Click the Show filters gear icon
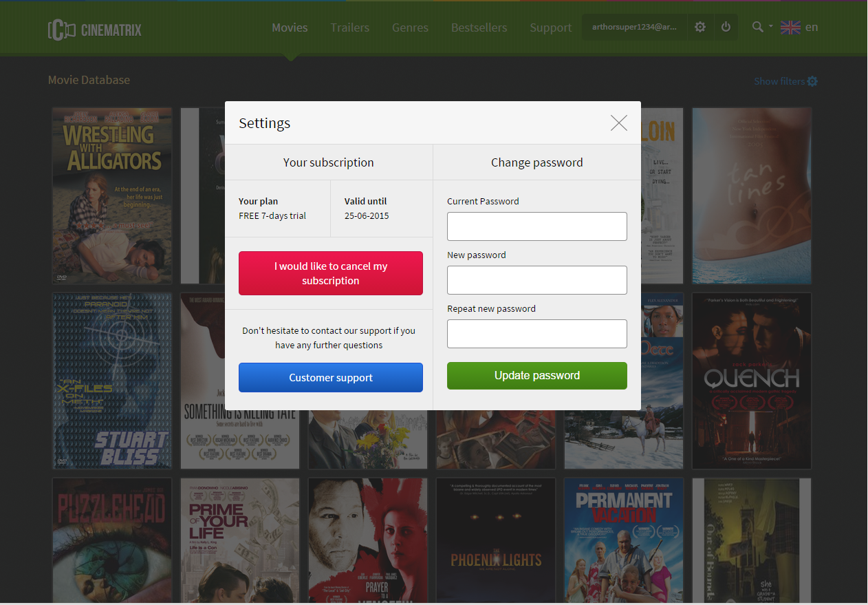This screenshot has width=868, height=605. pos(812,81)
